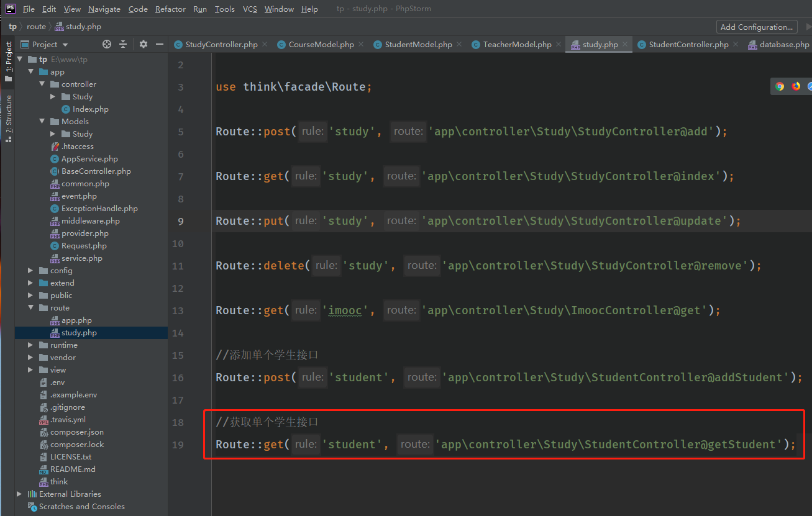Screen dimensions: 812x516
Task: Open in Chrome browser icon
Action: [780, 86]
